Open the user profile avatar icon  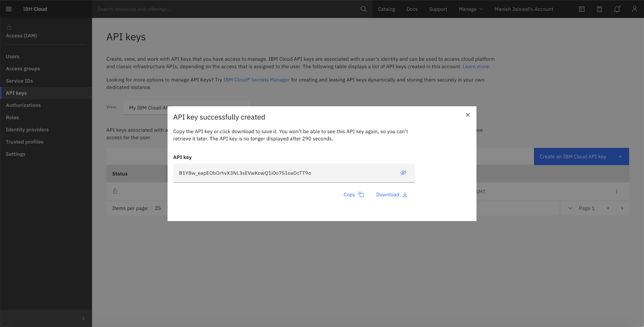click(x=634, y=9)
